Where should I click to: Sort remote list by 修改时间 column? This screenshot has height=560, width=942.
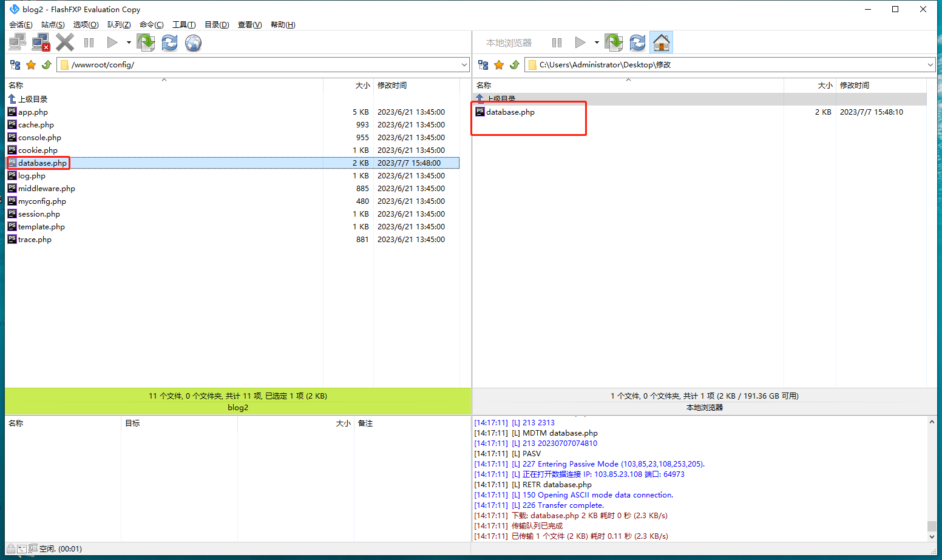coord(416,85)
